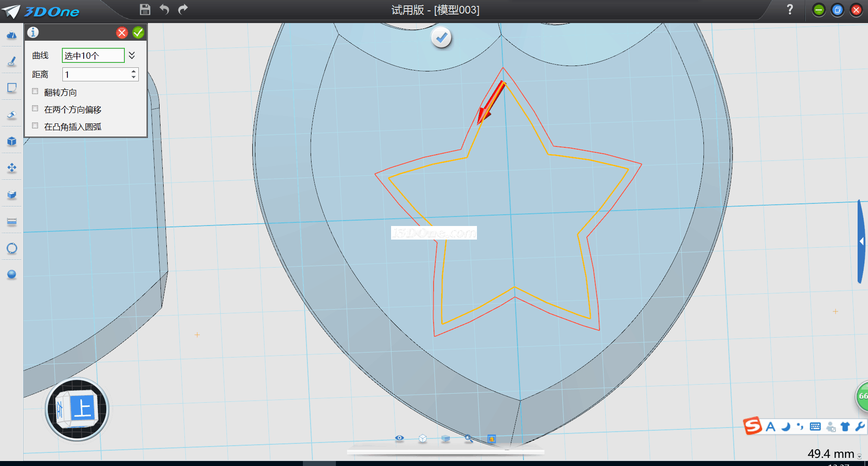The width and height of the screenshot is (868, 466).
Task: Undo the last action
Action: [164, 9]
